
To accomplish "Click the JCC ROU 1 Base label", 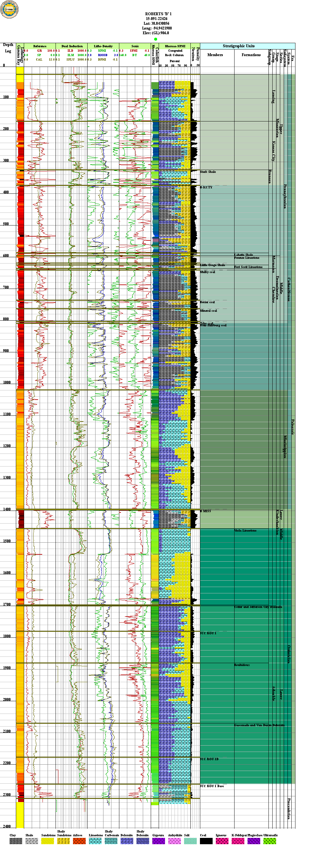I will pos(212,786).
